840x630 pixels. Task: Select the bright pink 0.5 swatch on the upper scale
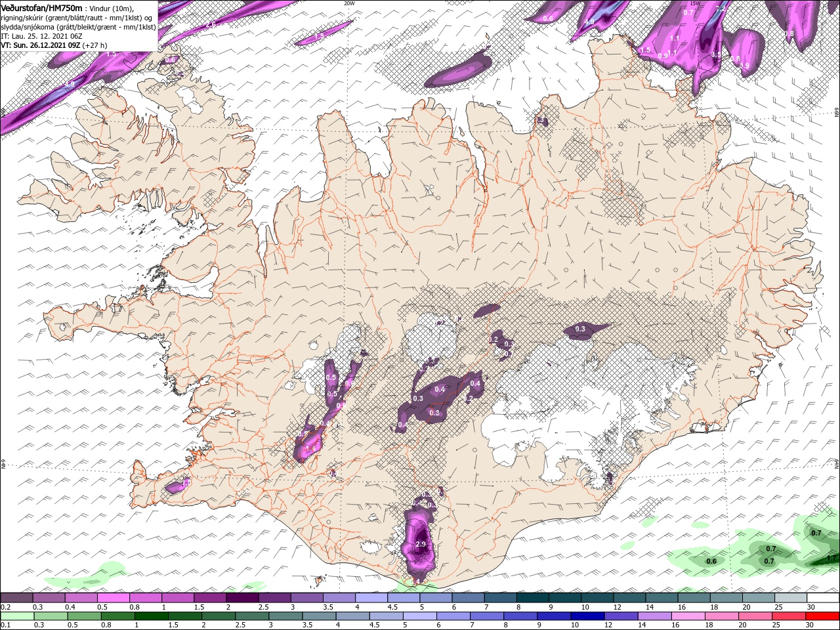coord(113,598)
